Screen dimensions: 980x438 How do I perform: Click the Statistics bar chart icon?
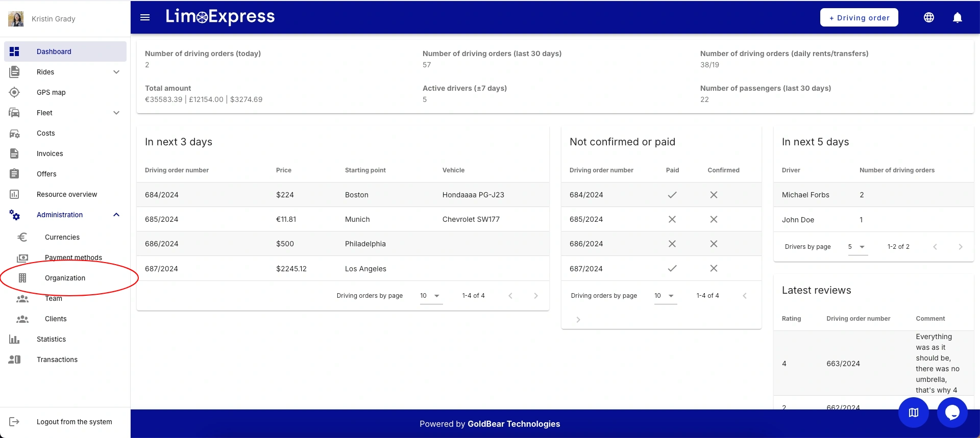(14, 339)
